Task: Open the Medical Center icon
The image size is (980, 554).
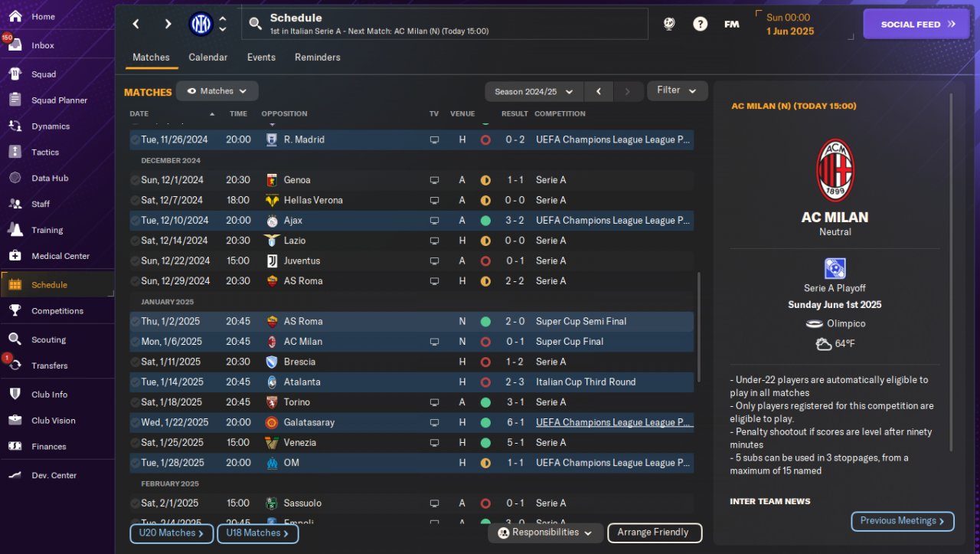Action: pyautogui.click(x=15, y=256)
